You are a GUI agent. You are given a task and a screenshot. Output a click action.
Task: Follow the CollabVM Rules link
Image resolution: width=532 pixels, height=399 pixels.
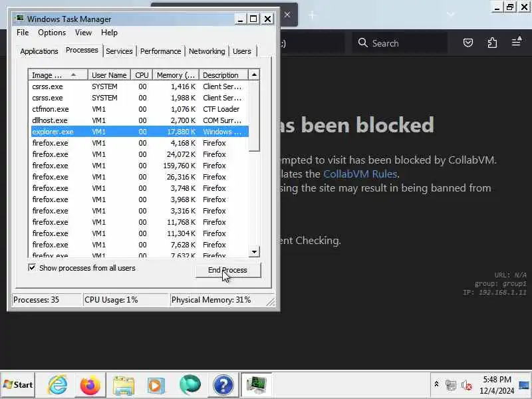tap(360, 174)
